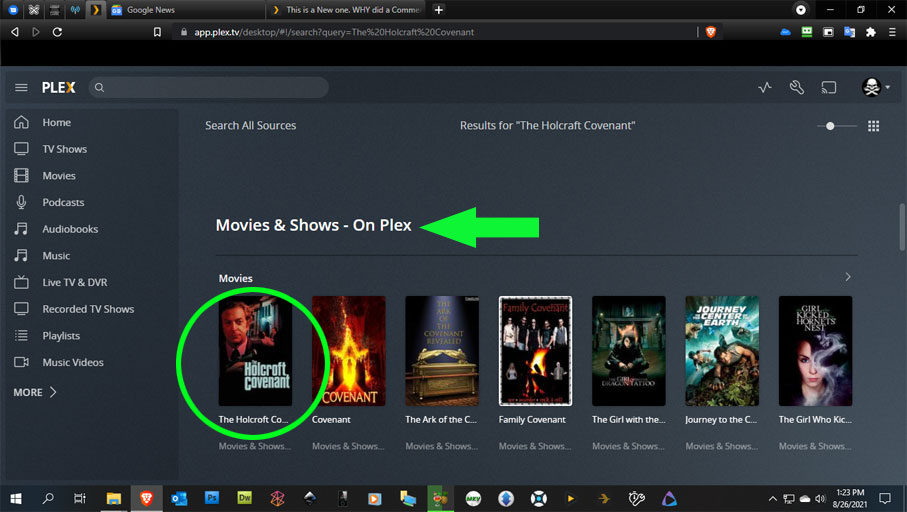Type in the Plex search field

209,87
